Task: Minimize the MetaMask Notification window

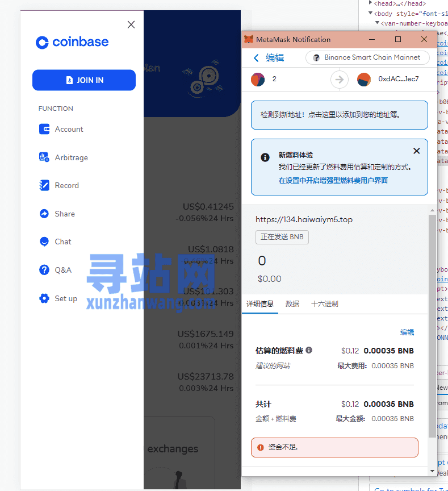Action: pyautogui.click(x=372, y=39)
